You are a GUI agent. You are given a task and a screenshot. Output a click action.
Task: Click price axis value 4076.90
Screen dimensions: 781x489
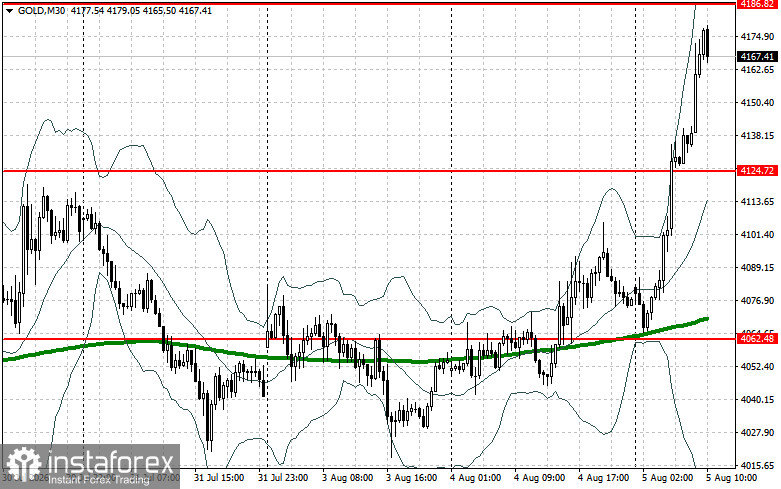click(758, 301)
